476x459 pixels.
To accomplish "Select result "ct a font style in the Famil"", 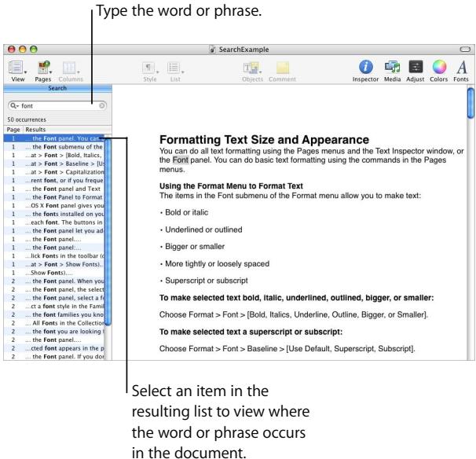I will 54,307.
